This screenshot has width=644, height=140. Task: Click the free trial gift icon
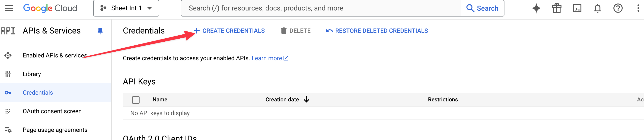pyautogui.click(x=557, y=8)
